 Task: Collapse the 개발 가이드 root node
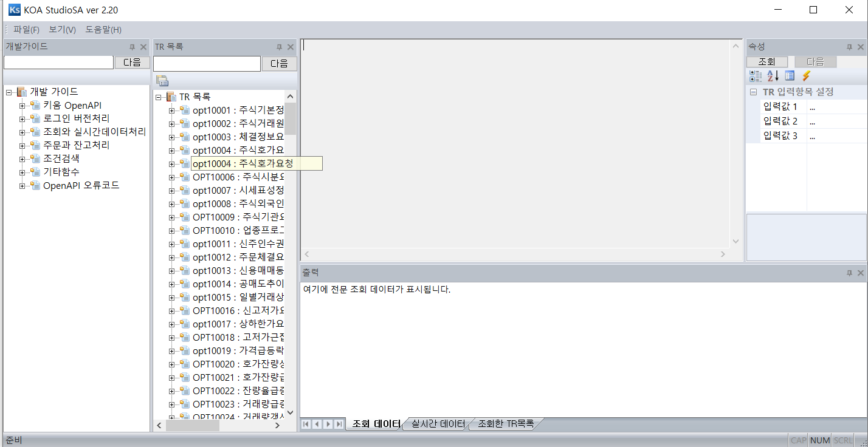click(x=9, y=92)
